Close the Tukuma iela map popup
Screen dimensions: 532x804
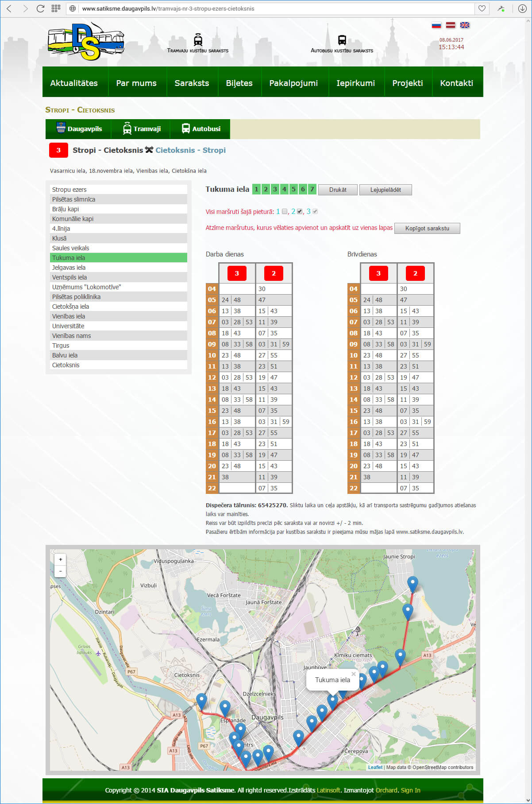[353, 674]
